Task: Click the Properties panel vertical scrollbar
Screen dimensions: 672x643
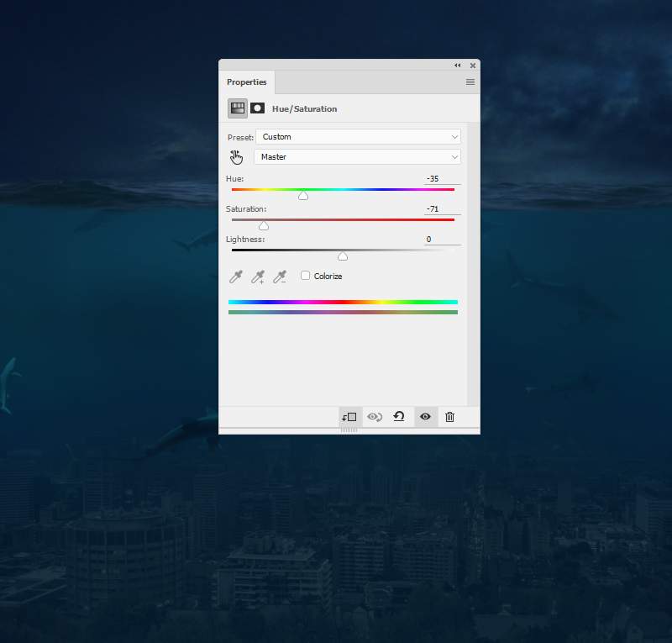Action: click(x=473, y=264)
